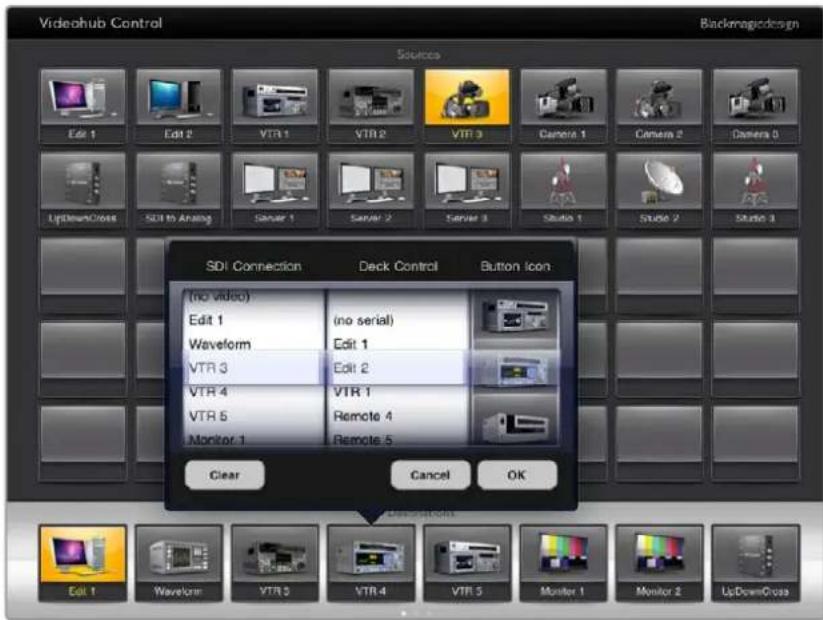This screenshot has height=620, width=823.
Task: Select the Waveform destination
Action: click(179, 563)
